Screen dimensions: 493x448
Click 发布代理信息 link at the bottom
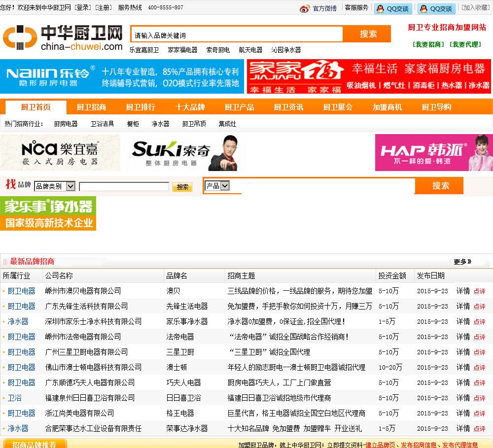coord(460,445)
